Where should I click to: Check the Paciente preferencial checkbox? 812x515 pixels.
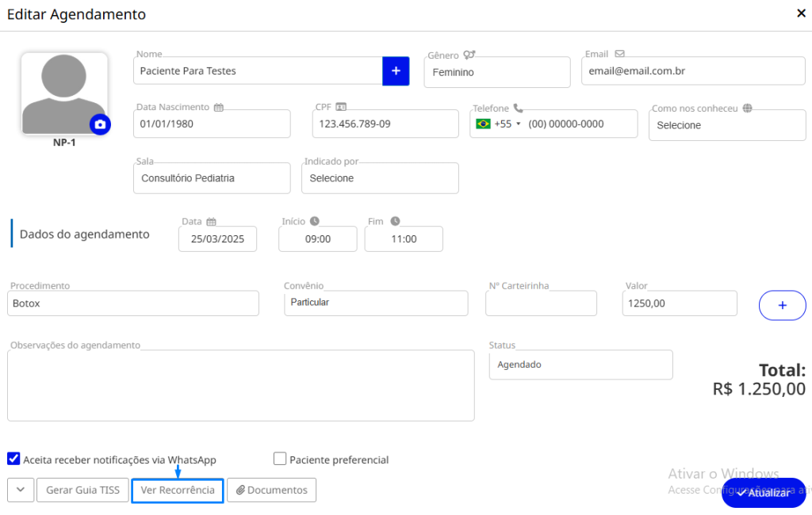(x=280, y=459)
